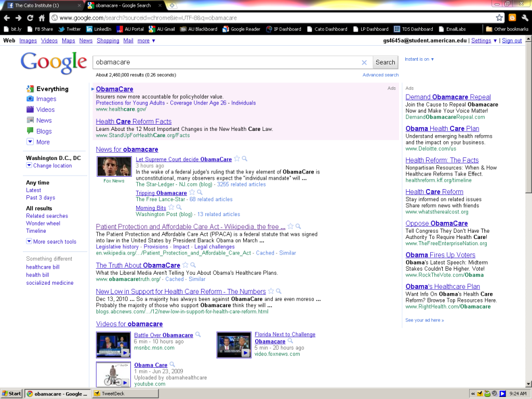
Task: Star The Truth About ObamaCare result
Action: click(x=185, y=265)
